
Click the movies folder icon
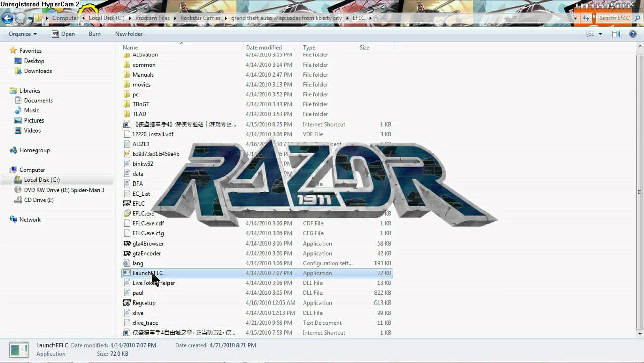click(127, 85)
